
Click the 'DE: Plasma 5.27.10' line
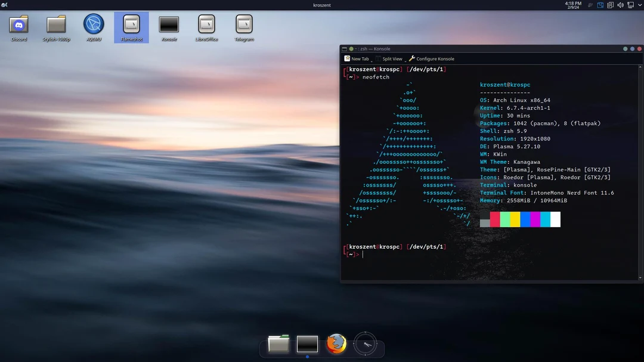[x=510, y=147]
